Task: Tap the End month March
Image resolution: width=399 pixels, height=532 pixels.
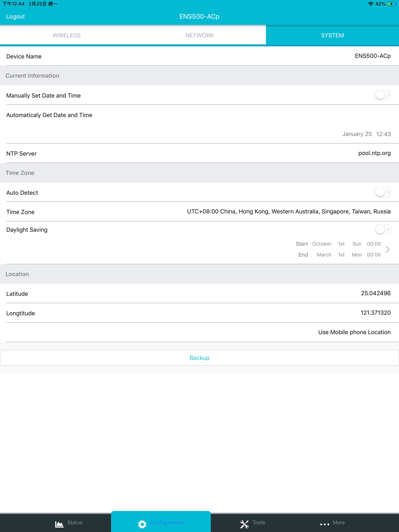Action: tap(324, 255)
